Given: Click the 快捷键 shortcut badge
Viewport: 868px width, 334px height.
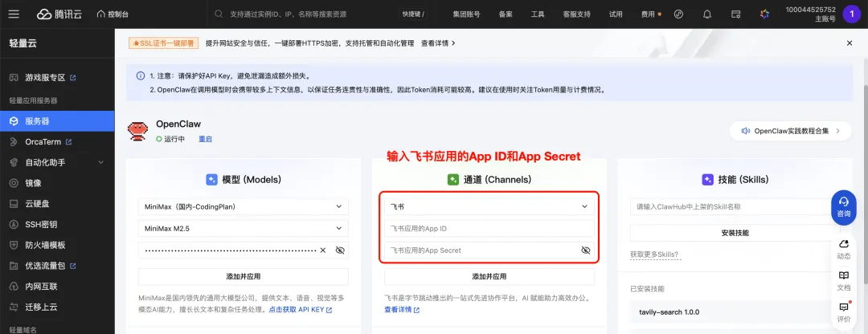Looking at the screenshot, I should pos(413,14).
